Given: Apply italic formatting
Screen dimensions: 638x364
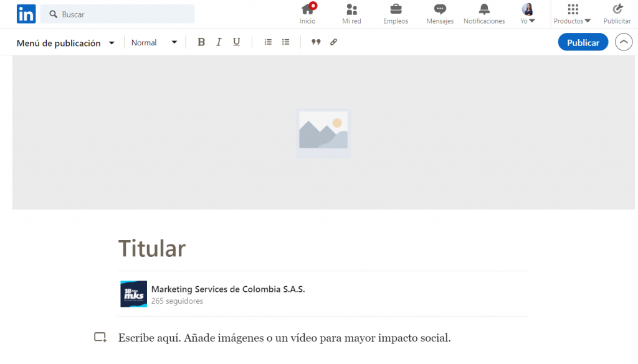Looking at the screenshot, I should tap(219, 42).
